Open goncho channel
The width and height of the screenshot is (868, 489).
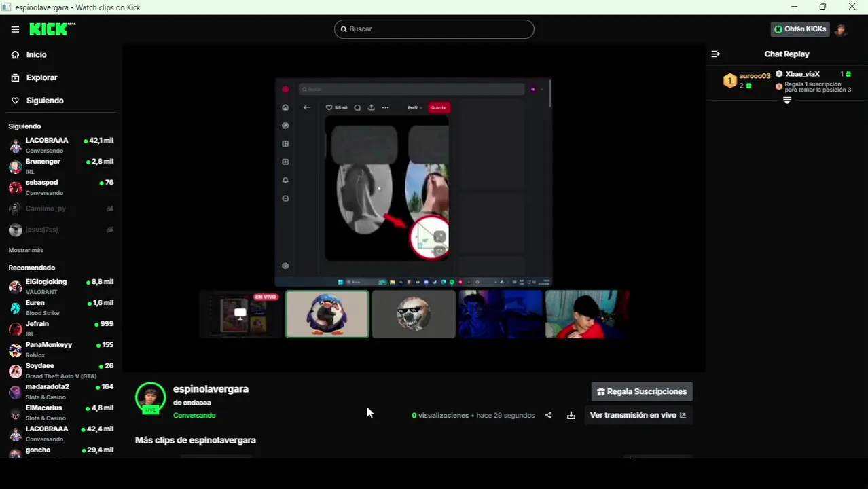(x=61, y=452)
